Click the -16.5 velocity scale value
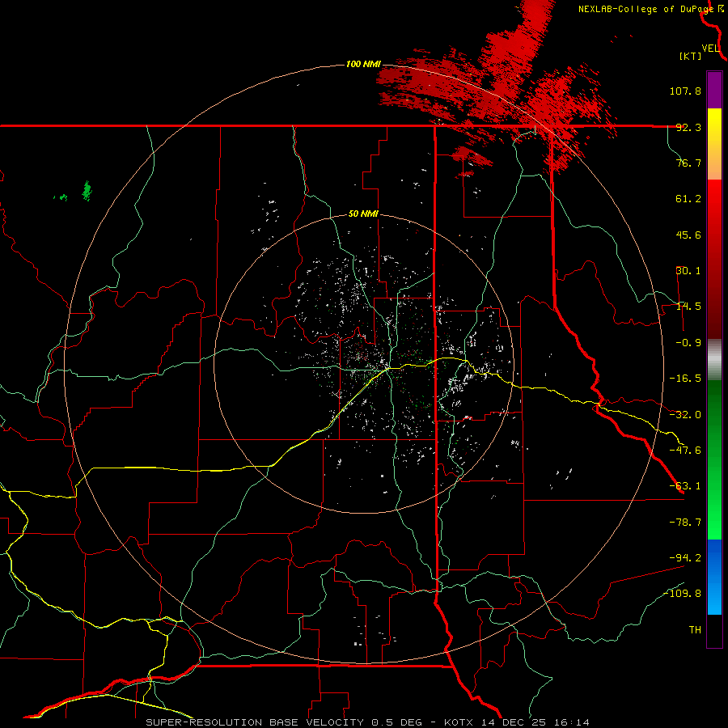Viewport: 728px width, 728px height. pyautogui.click(x=685, y=379)
